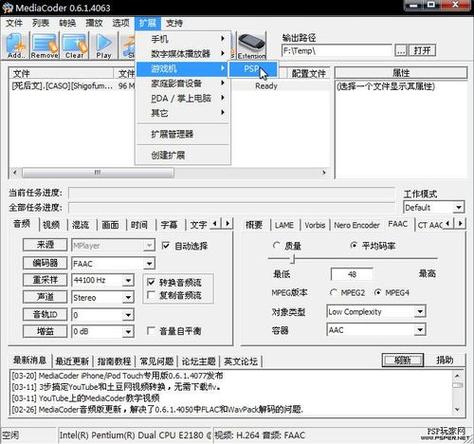
Task: Click the 来源 button
Action: click(x=45, y=245)
